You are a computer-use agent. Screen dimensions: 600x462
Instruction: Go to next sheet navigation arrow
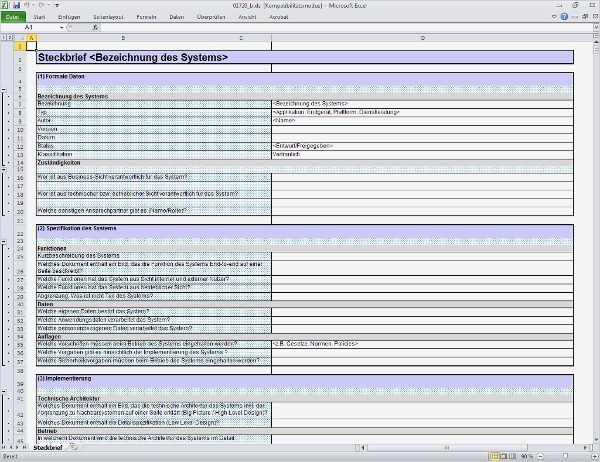tap(17, 447)
